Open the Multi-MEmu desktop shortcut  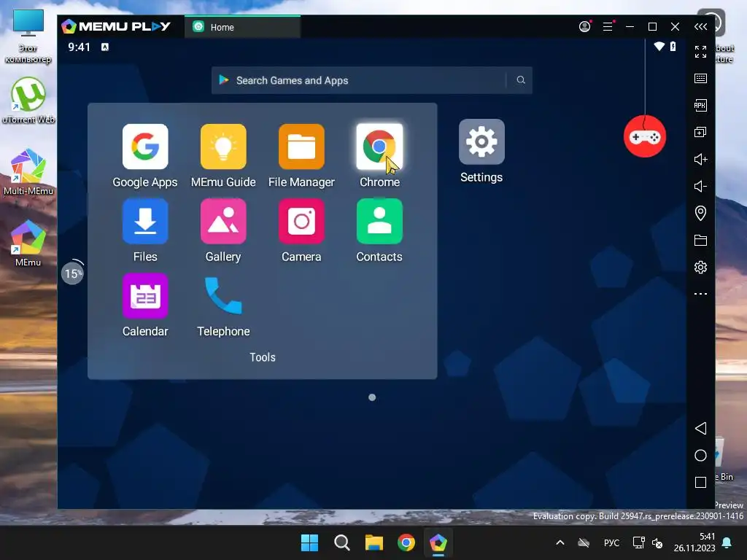[28, 172]
